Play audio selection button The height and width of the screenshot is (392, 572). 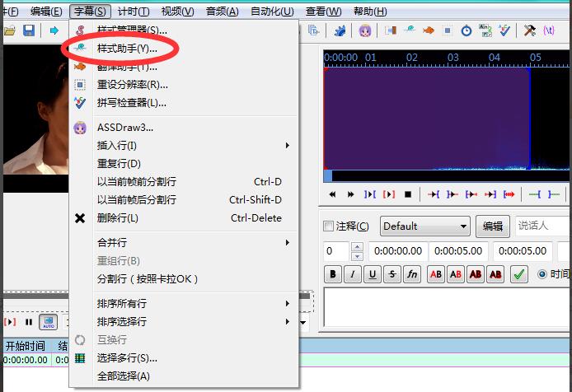click(370, 194)
